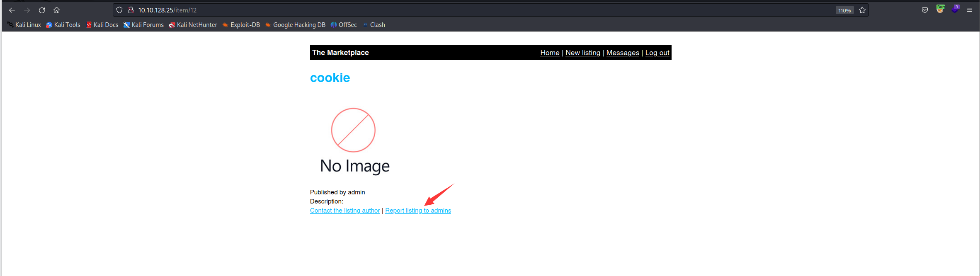Viewport: 980px width, 276px height.
Task: Open the New listing page
Action: point(582,53)
